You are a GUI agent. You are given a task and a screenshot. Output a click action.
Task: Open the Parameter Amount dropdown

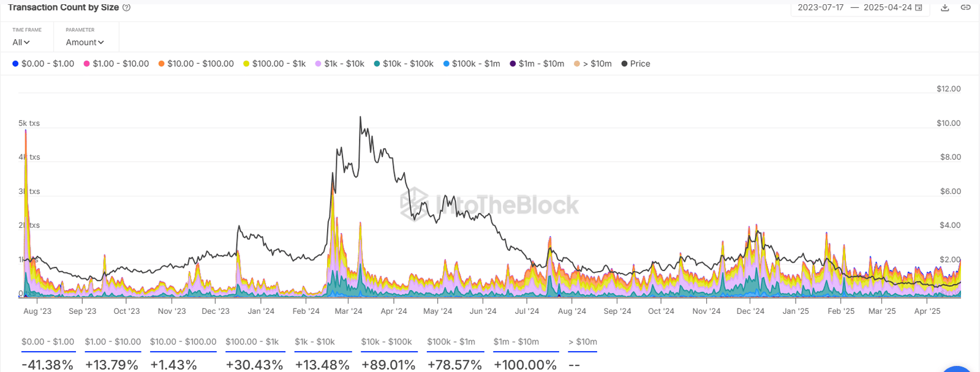(85, 42)
